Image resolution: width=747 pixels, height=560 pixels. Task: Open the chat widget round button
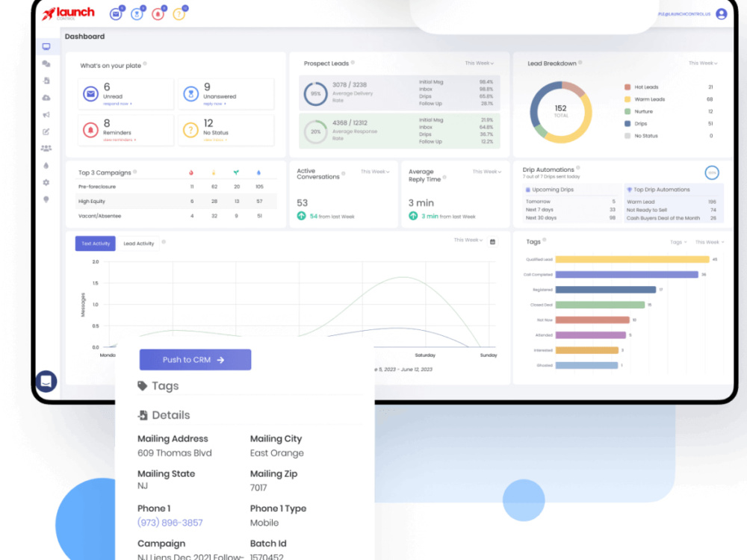(46, 382)
